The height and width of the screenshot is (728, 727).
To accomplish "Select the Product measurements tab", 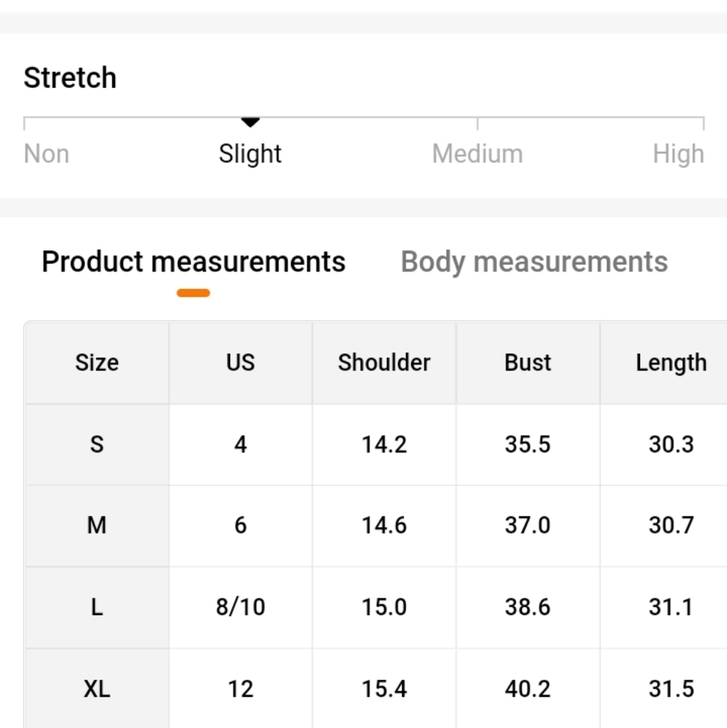I will click(194, 261).
